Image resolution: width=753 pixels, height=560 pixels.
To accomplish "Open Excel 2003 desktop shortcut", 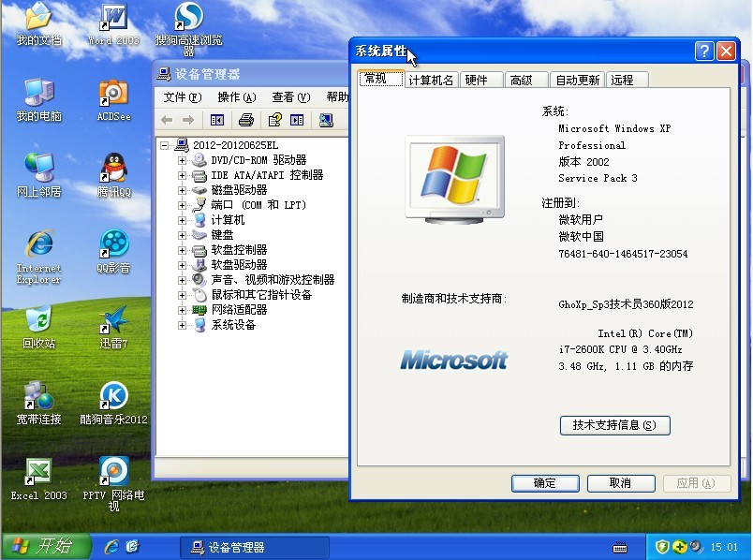I will click(x=38, y=479).
